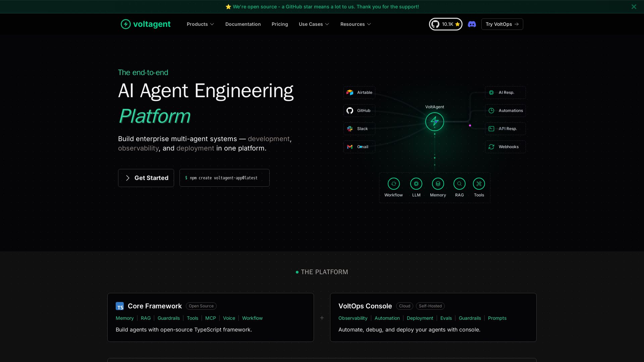Viewport: 644px width, 362px height.
Task: Click the Airtable integration icon
Action: coord(350,93)
